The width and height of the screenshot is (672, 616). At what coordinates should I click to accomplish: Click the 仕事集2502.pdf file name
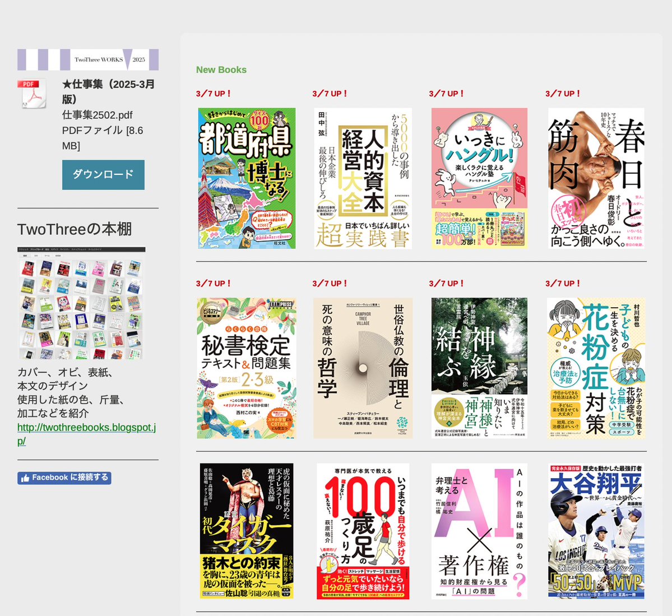pos(98,115)
